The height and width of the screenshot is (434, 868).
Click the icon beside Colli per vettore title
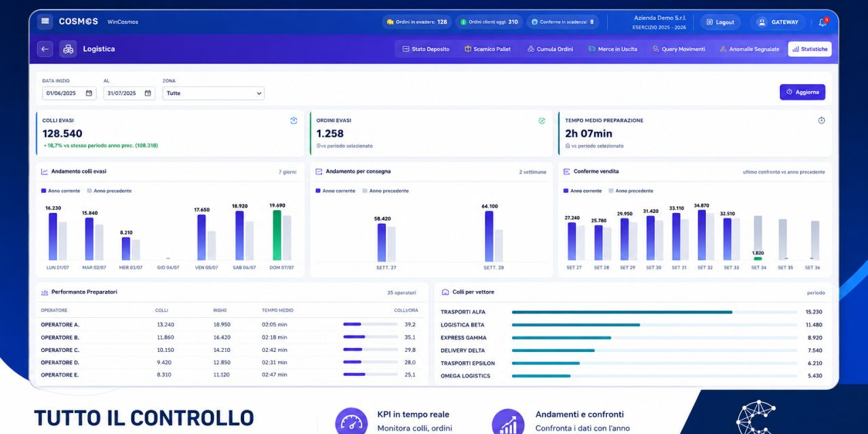446,292
